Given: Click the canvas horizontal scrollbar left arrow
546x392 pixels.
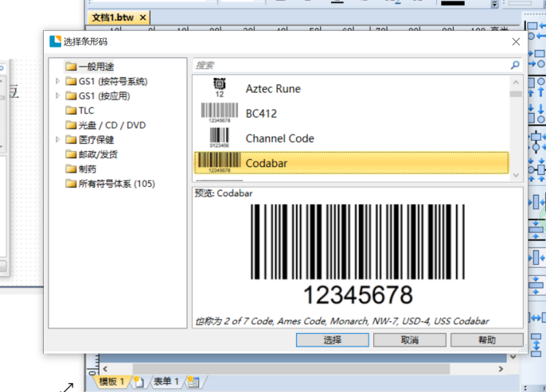Looking at the screenshot, I should tap(105, 369).
